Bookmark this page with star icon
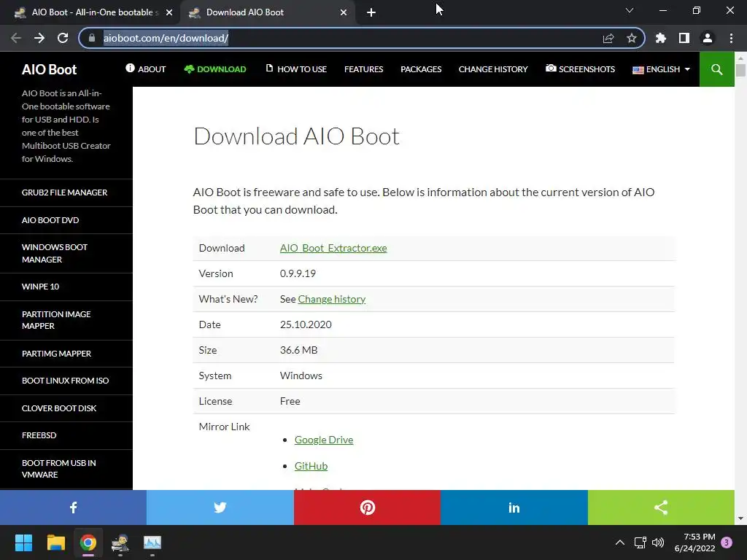Screen dimensions: 747x560 (632, 38)
